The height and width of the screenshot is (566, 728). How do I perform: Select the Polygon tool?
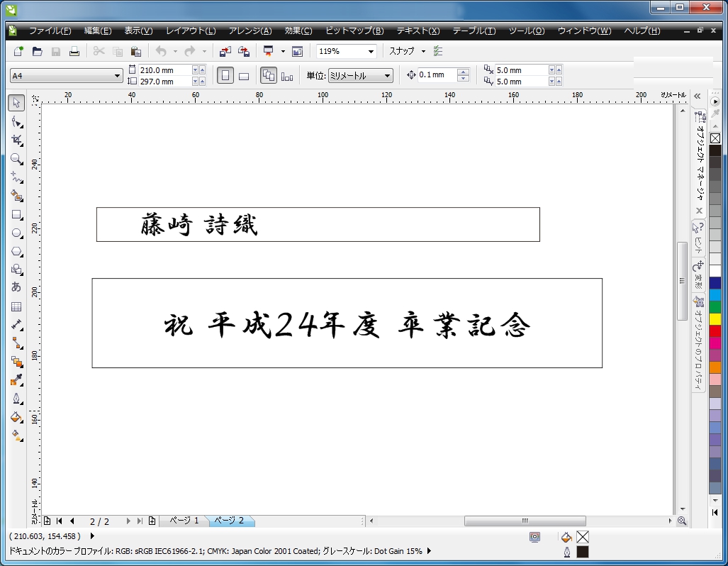[x=16, y=251]
